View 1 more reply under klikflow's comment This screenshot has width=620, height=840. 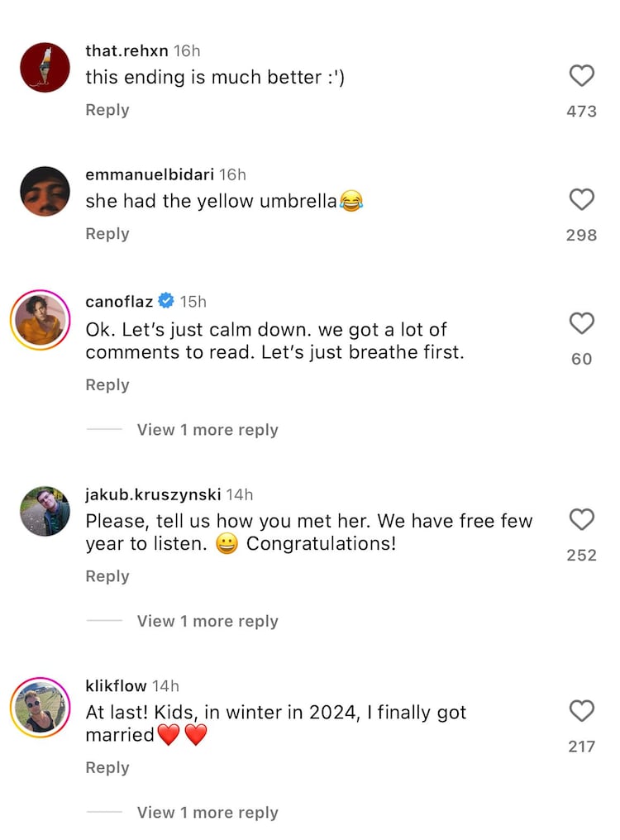tap(207, 813)
